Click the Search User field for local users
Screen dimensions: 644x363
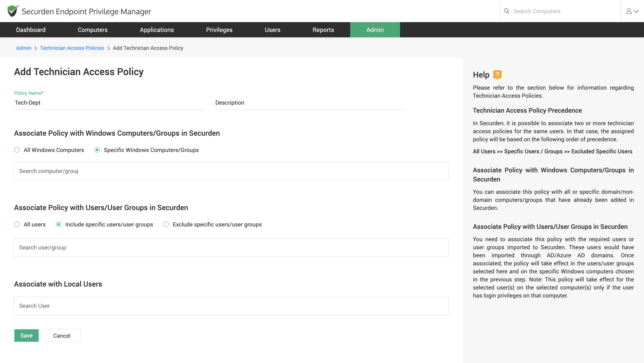point(231,306)
